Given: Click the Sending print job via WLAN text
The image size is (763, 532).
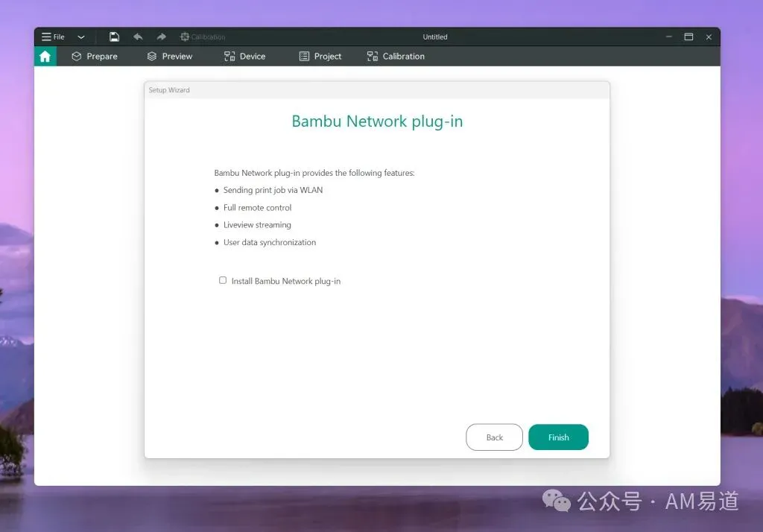Looking at the screenshot, I should click(273, 190).
